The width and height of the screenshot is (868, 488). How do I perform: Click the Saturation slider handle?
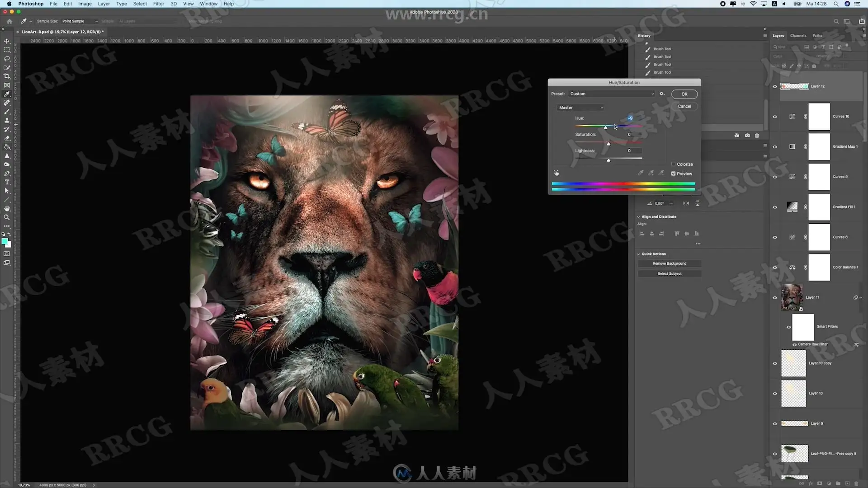609,144
